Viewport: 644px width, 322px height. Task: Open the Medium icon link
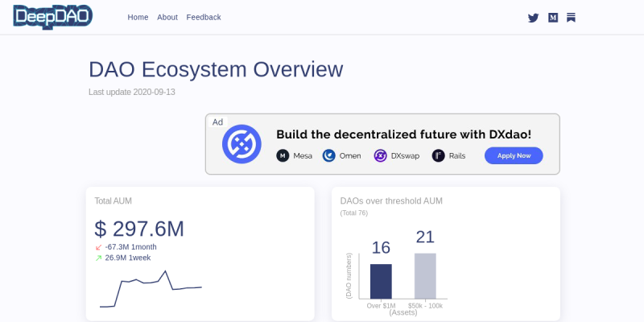click(553, 17)
